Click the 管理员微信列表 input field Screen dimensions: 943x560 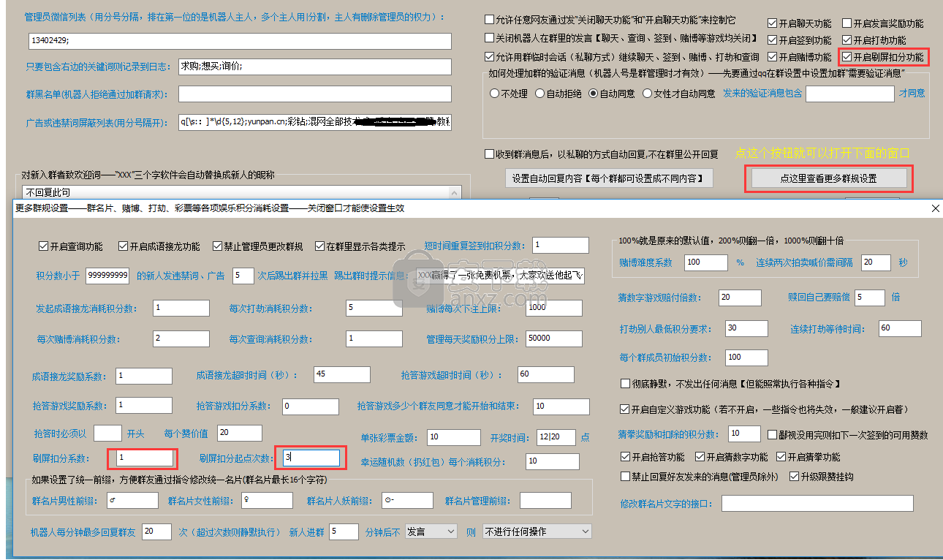tap(240, 42)
